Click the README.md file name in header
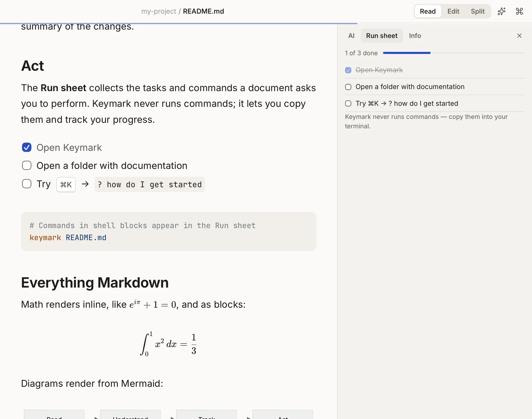Image resolution: width=532 pixels, height=419 pixels. 203,11
